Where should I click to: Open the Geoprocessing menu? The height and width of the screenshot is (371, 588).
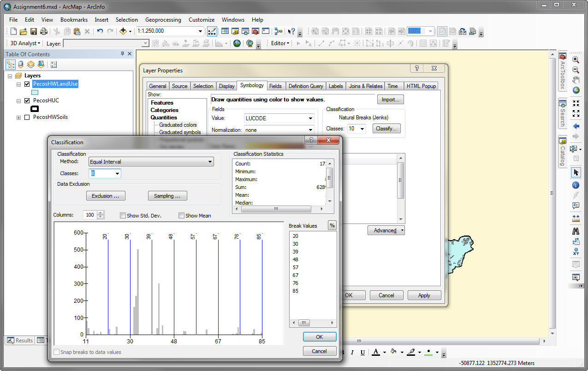click(163, 20)
